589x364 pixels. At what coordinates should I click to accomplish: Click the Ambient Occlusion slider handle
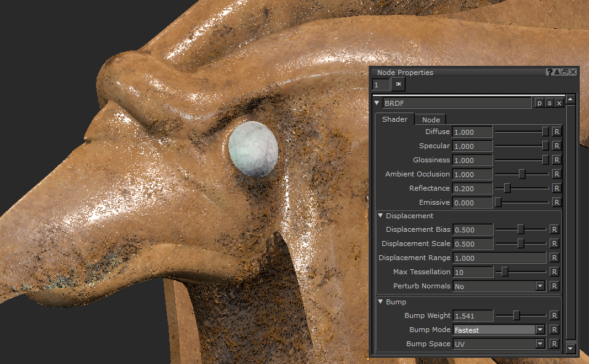click(x=522, y=174)
